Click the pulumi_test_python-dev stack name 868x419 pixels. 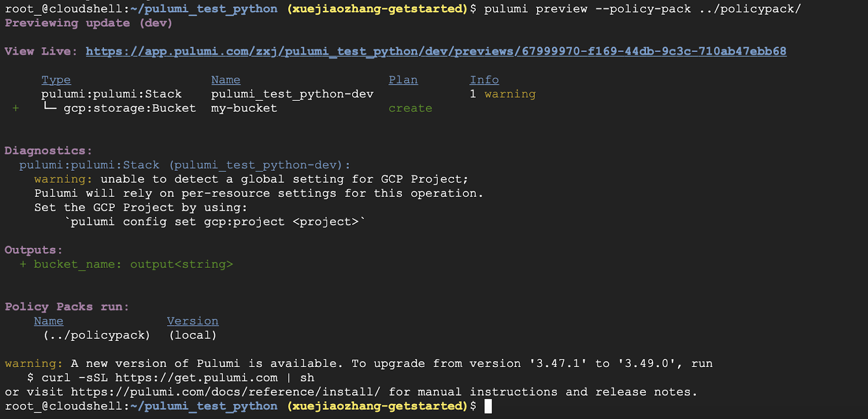pos(292,94)
